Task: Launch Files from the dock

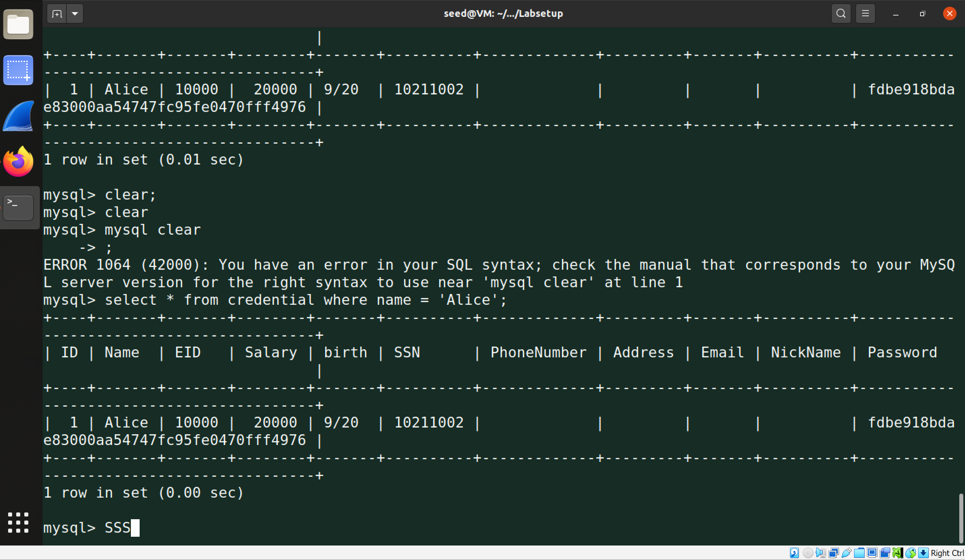Action: [x=18, y=25]
